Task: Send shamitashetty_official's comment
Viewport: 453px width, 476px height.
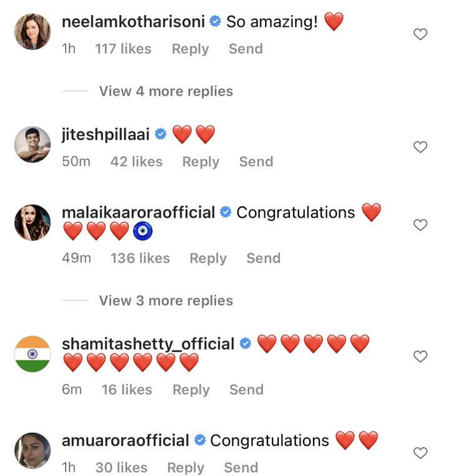Action: 246,390
